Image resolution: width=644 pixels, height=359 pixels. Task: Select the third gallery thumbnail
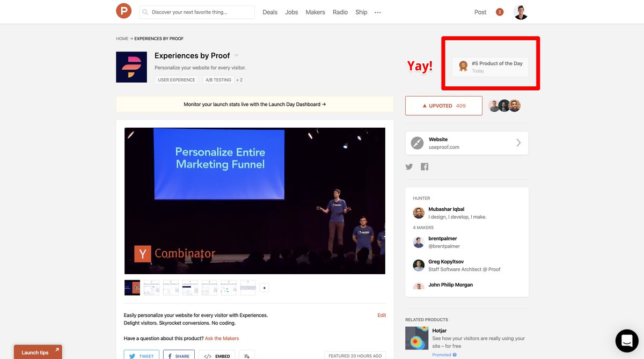tap(171, 288)
